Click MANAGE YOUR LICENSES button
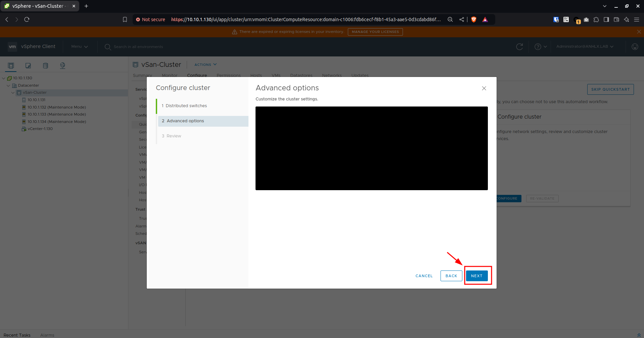The image size is (644, 338). click(x=375, y=32)
